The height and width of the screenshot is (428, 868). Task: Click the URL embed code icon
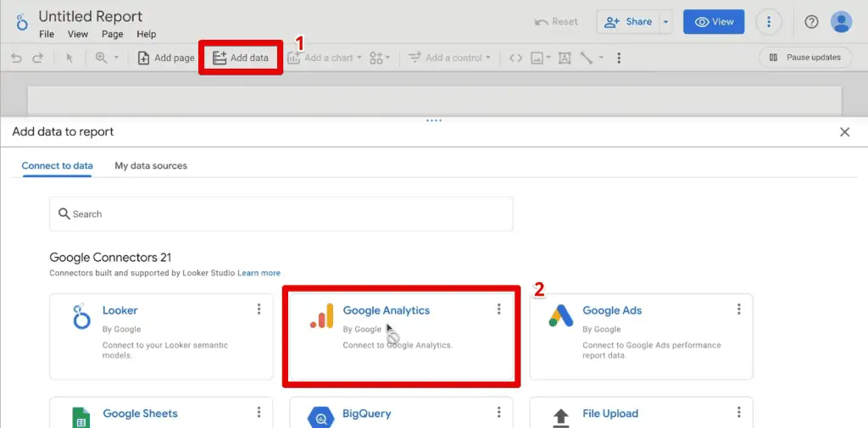pyautogui.click(x=515, y=58)
